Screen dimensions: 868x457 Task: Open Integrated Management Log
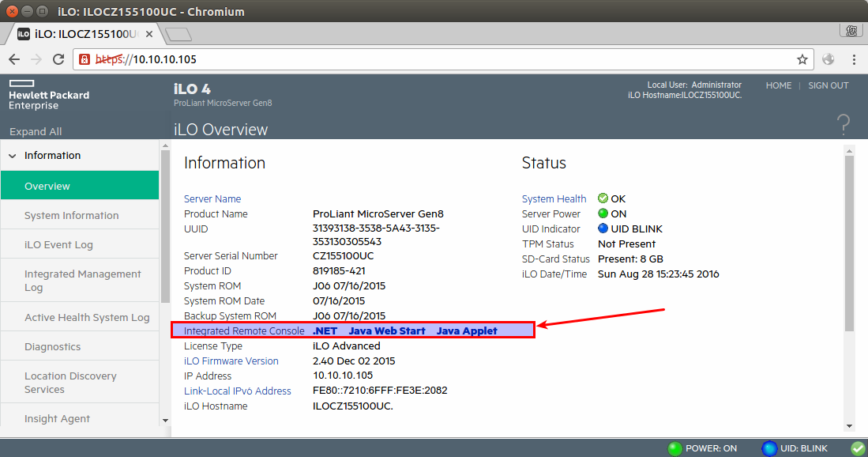(80, 281)
